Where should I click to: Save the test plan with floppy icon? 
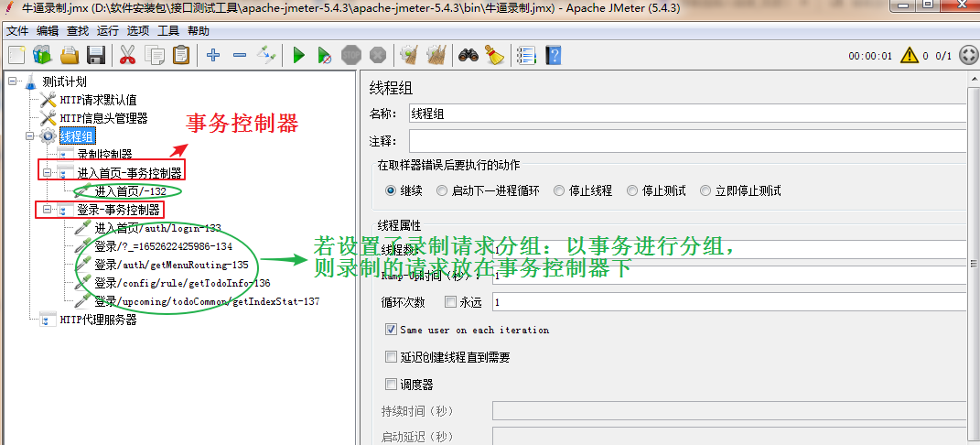click(96, 55)
